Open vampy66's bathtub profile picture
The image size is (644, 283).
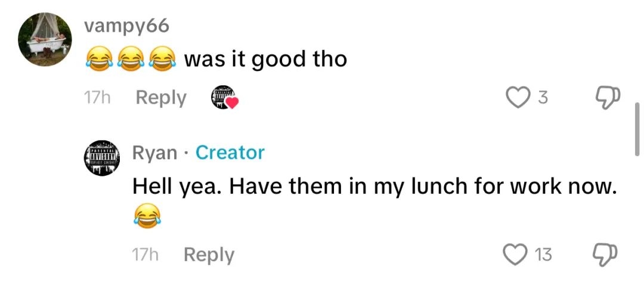tap(45, 39)
